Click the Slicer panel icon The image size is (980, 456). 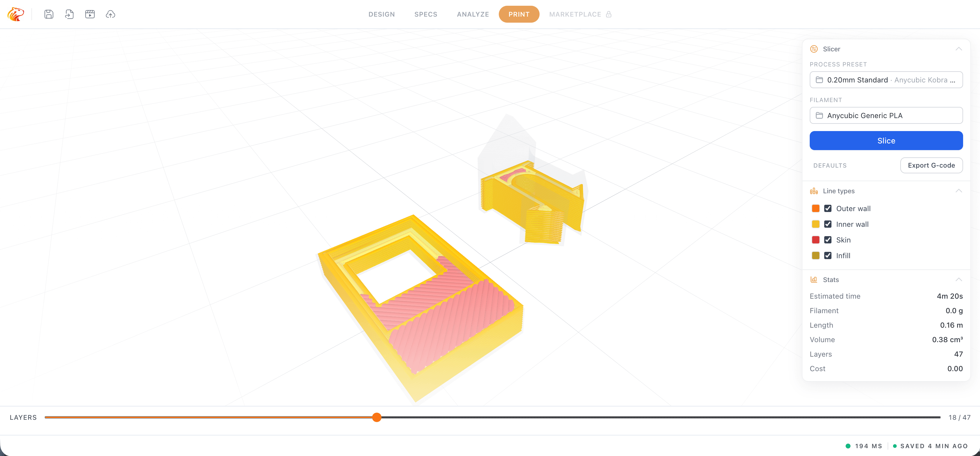pyautogui.click(x=814, y=49)
